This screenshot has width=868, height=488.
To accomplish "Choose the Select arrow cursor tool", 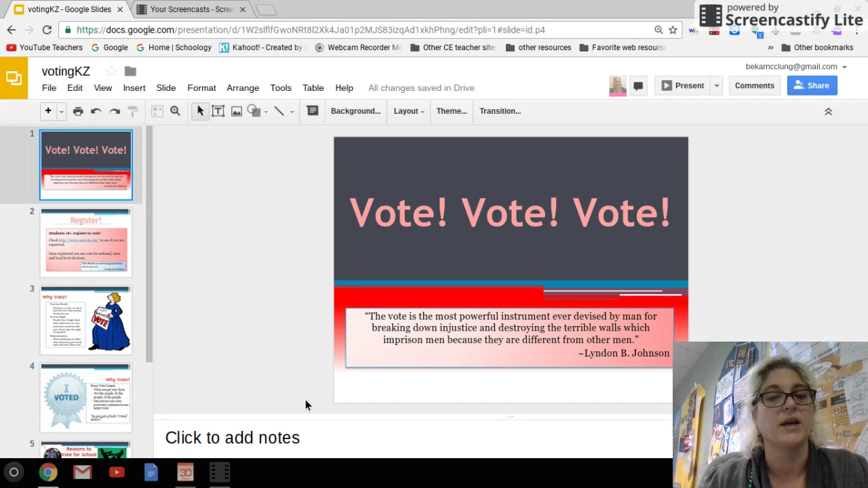I will [200, 111].
